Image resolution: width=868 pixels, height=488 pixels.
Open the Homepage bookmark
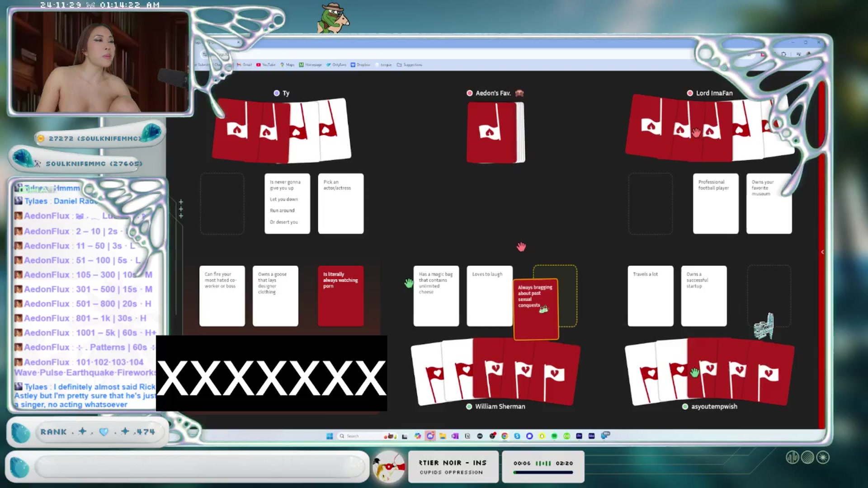point(311,65)
